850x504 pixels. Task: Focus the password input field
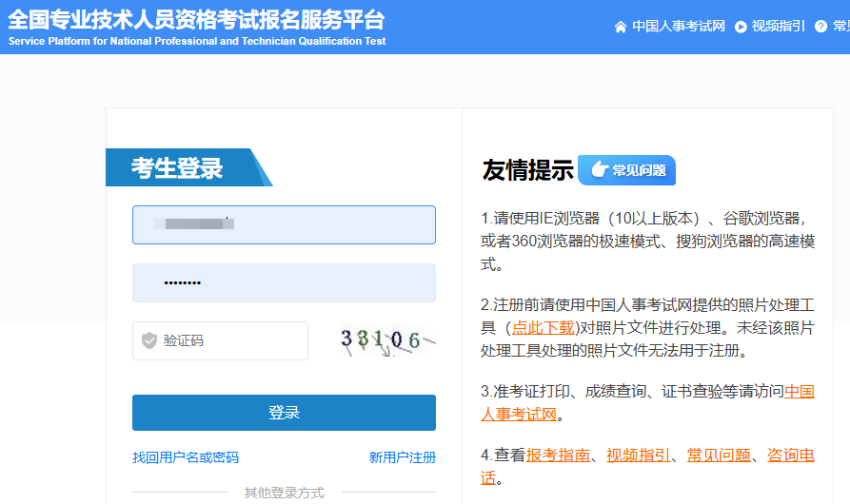[284, 283]
